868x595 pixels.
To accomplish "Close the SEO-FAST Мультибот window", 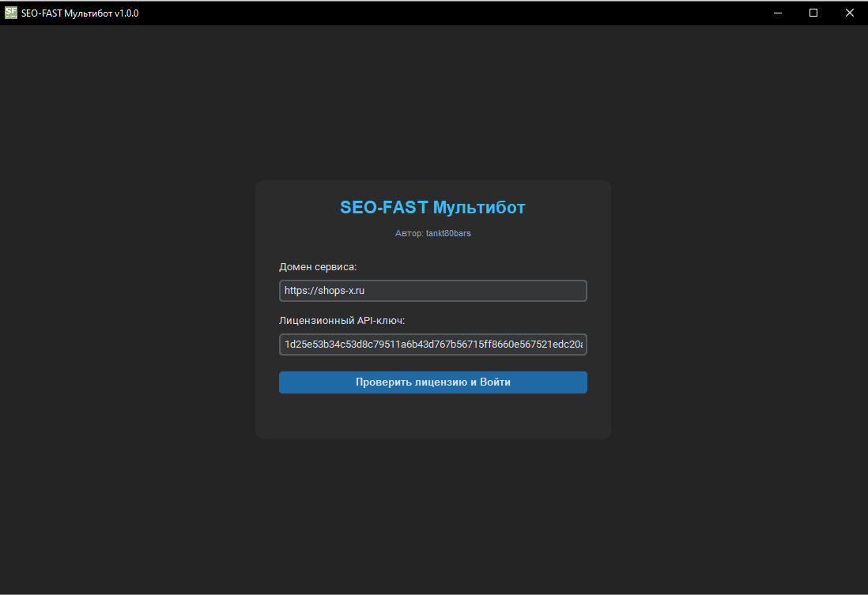I will 850,13.
